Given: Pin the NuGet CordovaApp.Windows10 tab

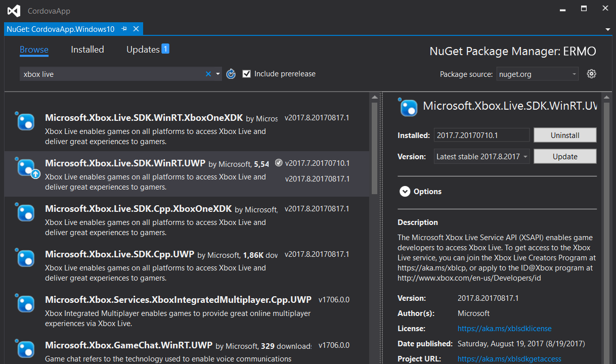Looking at the screenshot, I should point(124,29).
